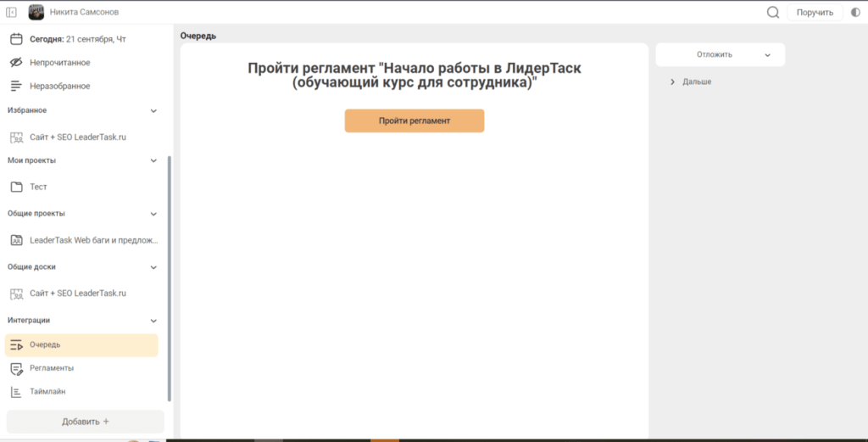This screenshot has height=442, width=868.
Task: Click the Избранное section header
Action: (27, 110)
